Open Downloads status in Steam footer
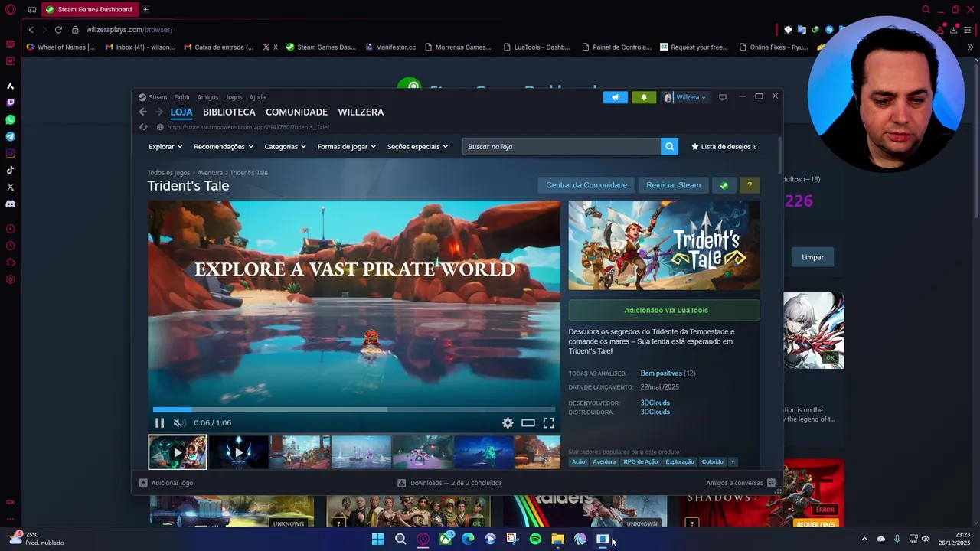The height and width of the screenshot is (551, 980). 449,483
